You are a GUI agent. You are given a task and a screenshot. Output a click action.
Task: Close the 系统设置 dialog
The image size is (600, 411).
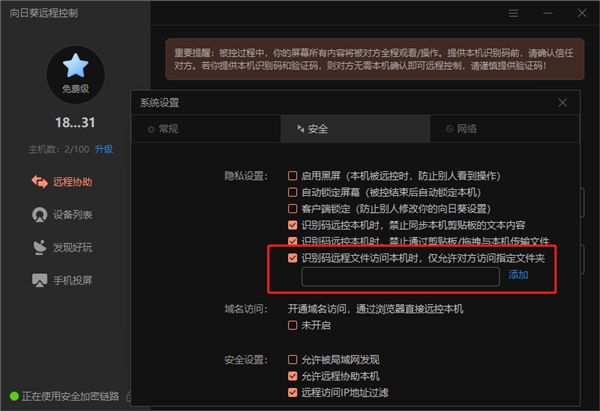pos(562,103)
